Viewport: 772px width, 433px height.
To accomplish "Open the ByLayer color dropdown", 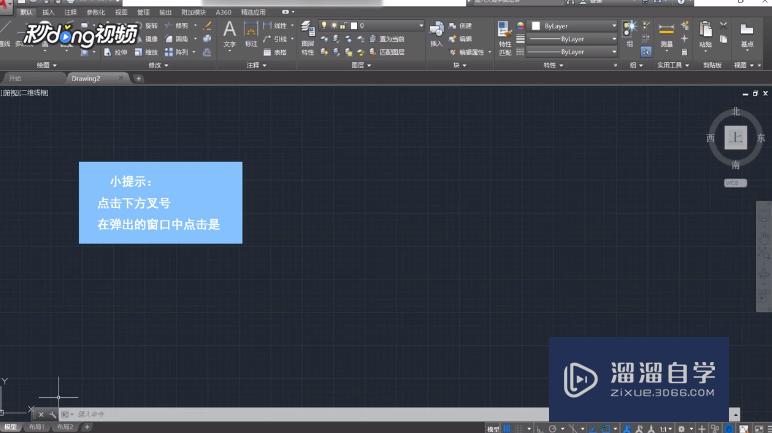I will tap(614, 26).
